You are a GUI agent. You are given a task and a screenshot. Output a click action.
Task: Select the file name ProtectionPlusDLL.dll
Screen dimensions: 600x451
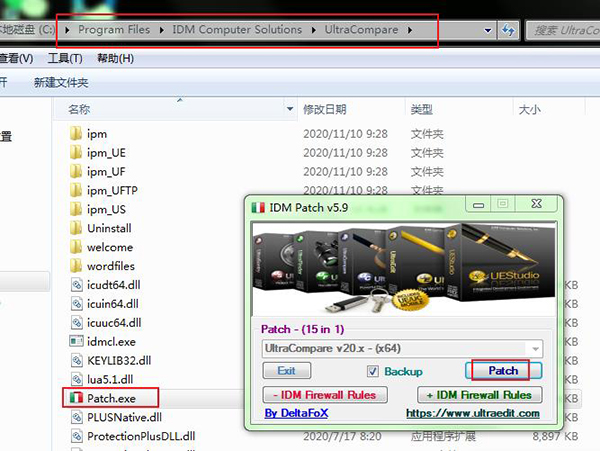(141, 436)
